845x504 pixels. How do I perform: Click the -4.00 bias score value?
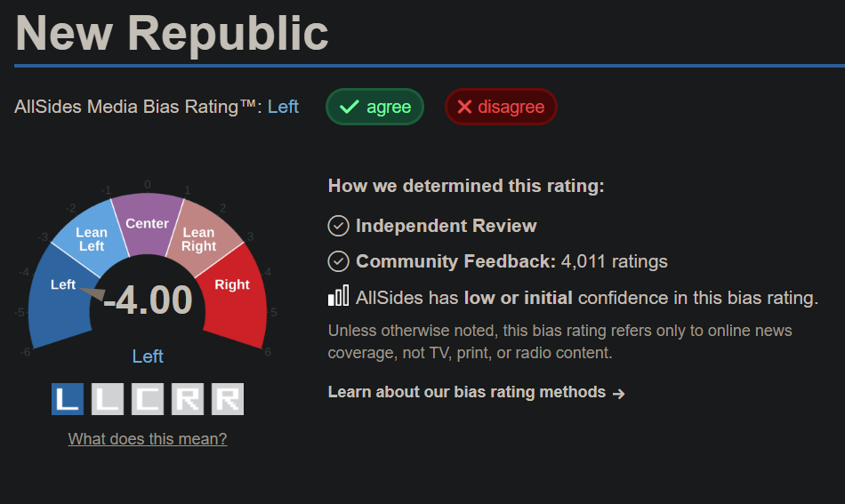point(148,300)
